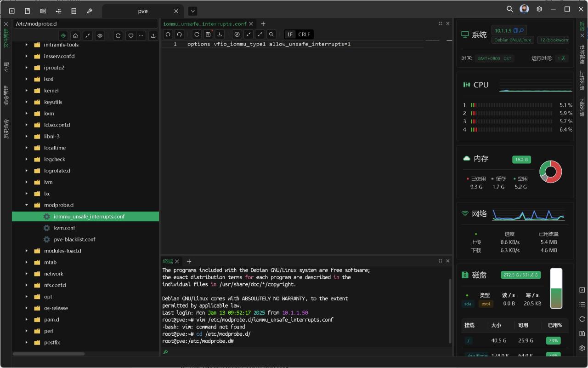Image resolution: width=588 pixels, height=368 pixels.
Task: Select the 终端 terminal tab
Action: pos(168,261)
